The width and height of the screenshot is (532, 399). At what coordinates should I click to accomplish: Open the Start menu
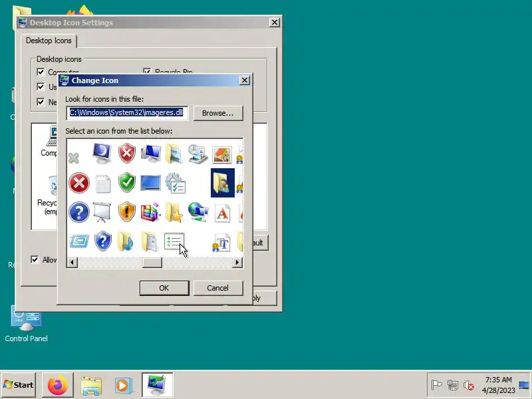pos(19,385)
